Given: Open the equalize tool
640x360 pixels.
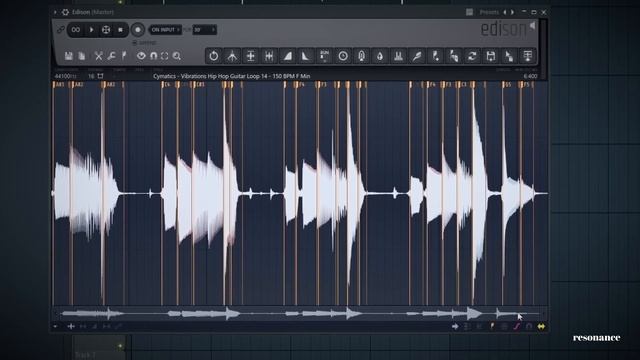Looking at the screenshot, I should click(398, 56).
